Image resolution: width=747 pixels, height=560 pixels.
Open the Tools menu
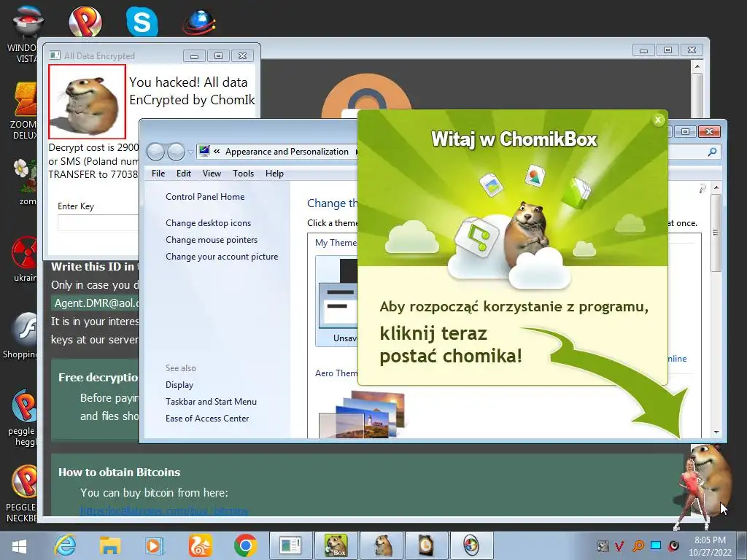click(x=243, y=174)
